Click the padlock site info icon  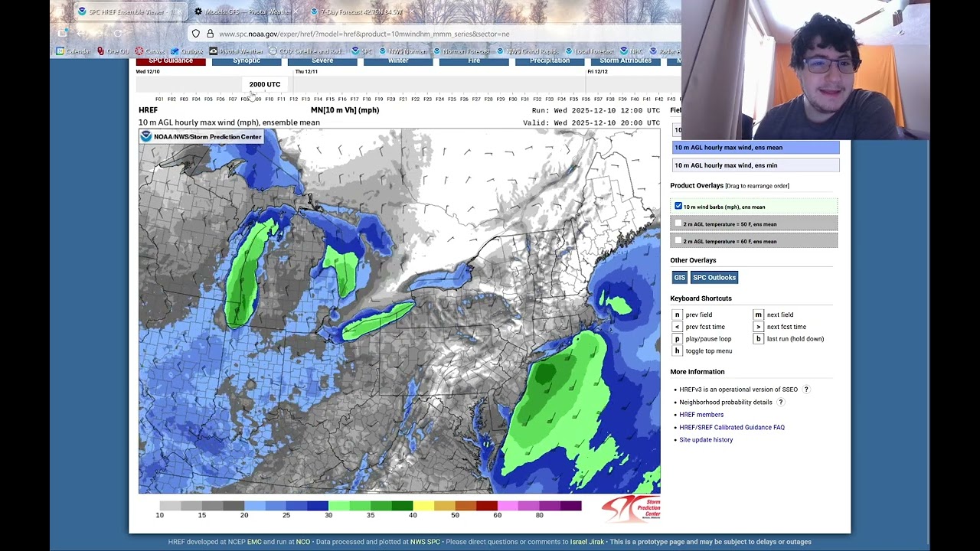tap(210, 34)
